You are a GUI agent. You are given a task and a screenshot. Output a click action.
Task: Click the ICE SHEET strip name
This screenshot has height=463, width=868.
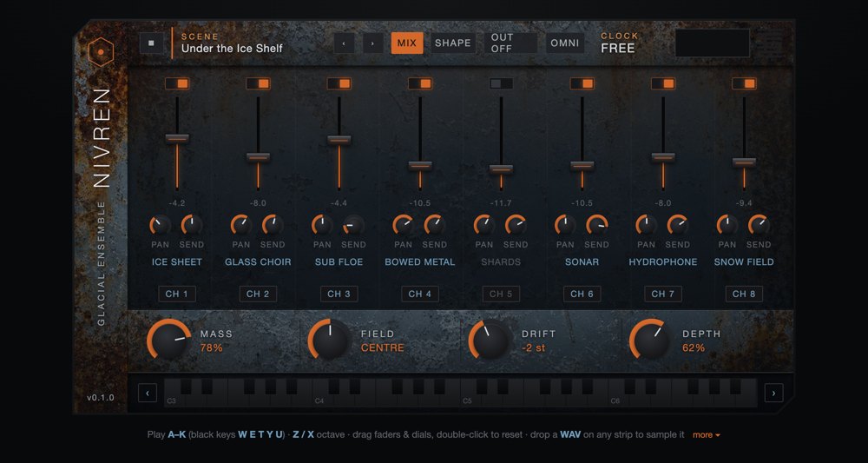[177, 262]
